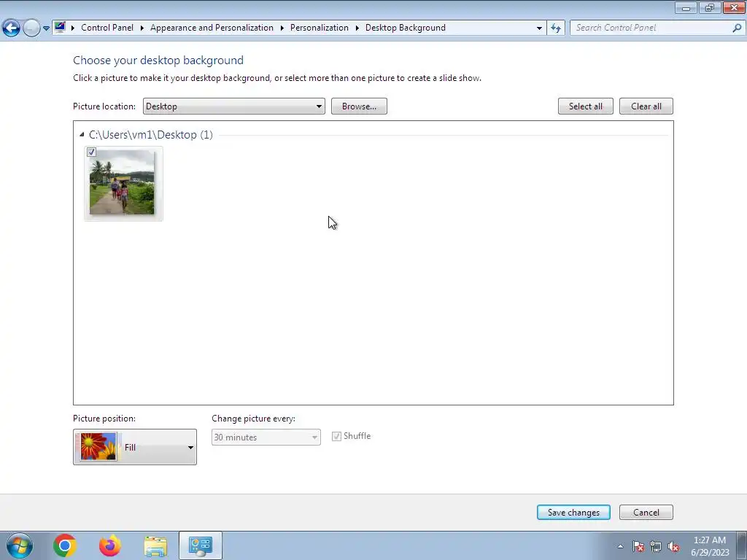Screen dimensions: 747x560
Task: Restore down the window
Action: pos(710,7)
